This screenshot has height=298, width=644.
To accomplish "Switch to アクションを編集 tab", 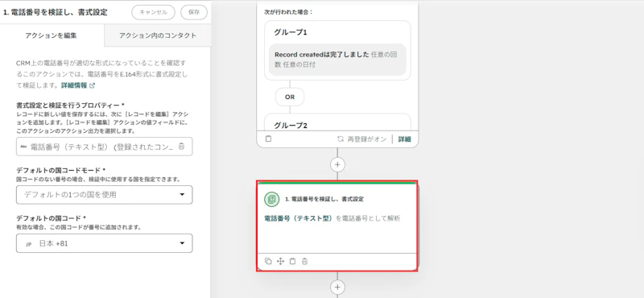I will click(x=51, y=35).
